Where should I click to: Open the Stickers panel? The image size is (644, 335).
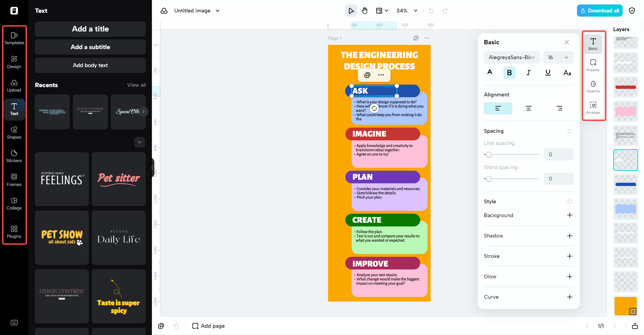(14, 156)
